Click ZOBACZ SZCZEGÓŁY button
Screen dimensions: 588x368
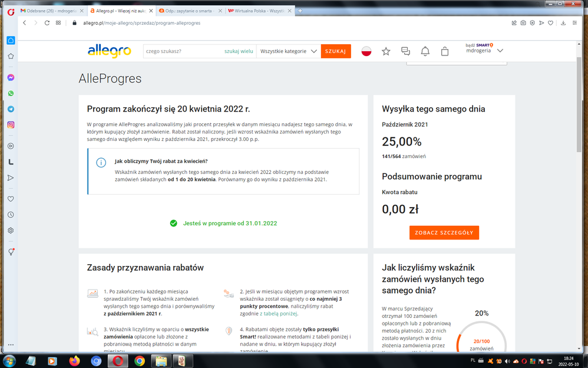(x=444, y=232)
